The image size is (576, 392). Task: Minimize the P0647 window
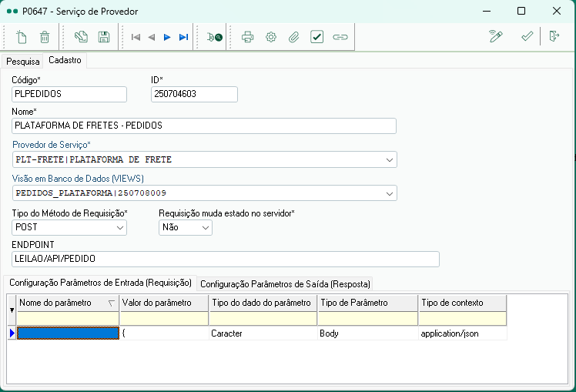[x=487, y=11]
